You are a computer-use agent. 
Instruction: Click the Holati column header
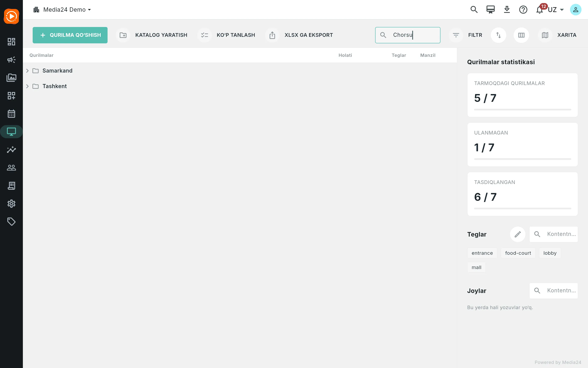(x=345, y=55)
